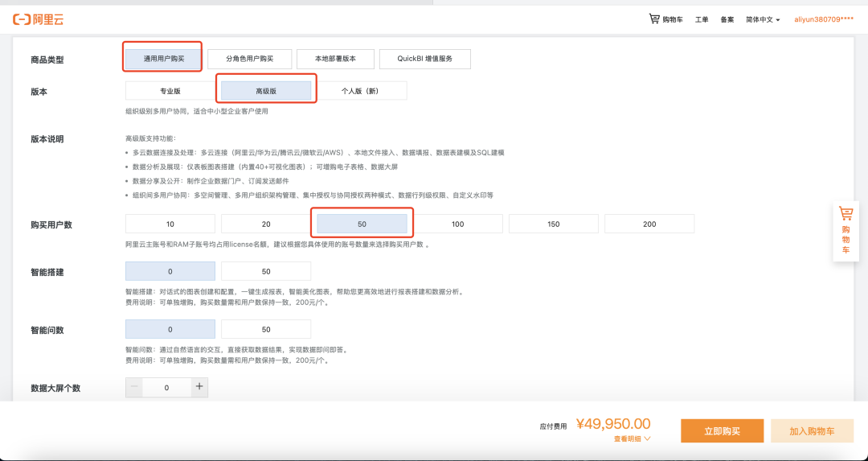Select 50 for 智能问数

(x=266, y=329)
